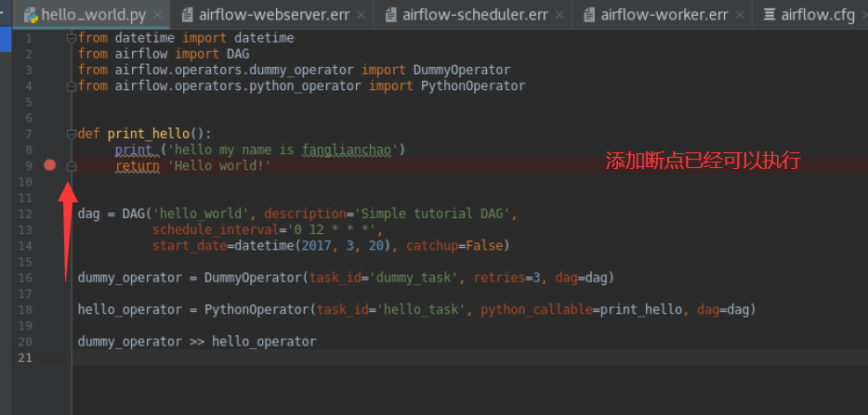Viewport: 868px width, 415px height.
Task: Click the file icon on airflow-scheduler.err tab
Action: [392, 15]
